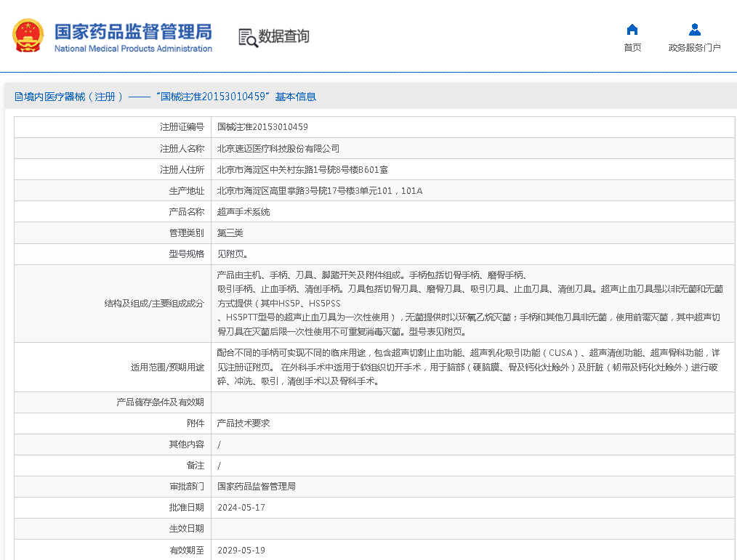Click expiry date 2029-05-19
Viewport: 737px width, 560px height.
[x=241, y=550]
